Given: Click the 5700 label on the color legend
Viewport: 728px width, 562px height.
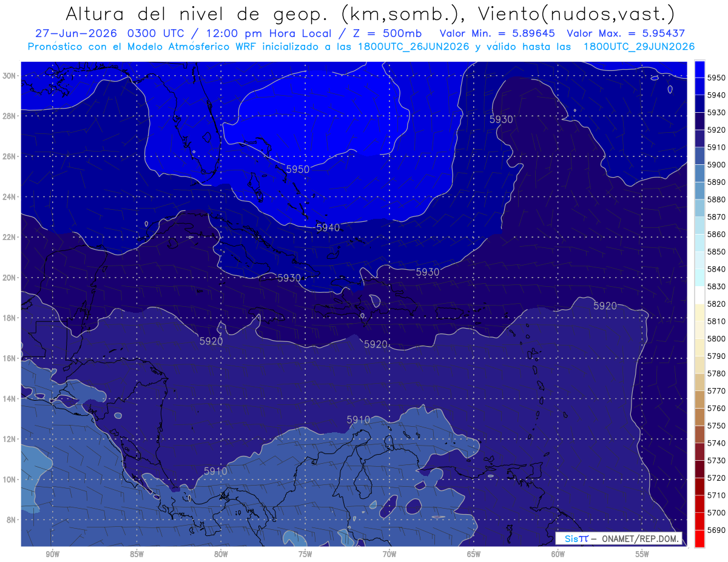Looking at the screenshot, I should tap(716, 512).
